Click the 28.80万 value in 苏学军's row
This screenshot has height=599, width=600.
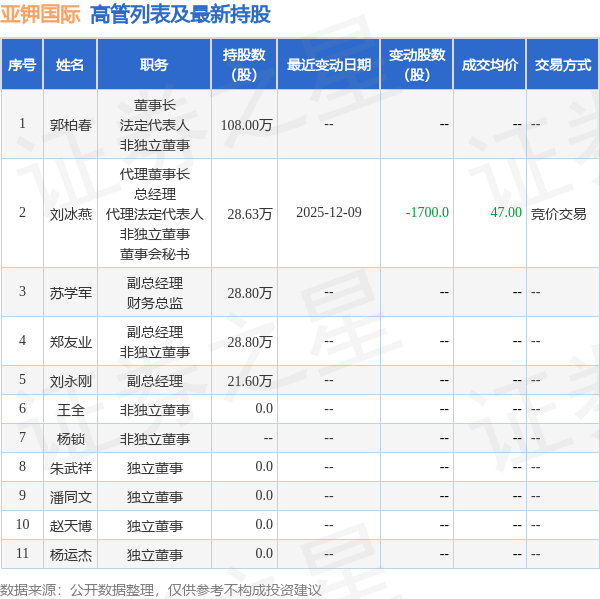249,293
